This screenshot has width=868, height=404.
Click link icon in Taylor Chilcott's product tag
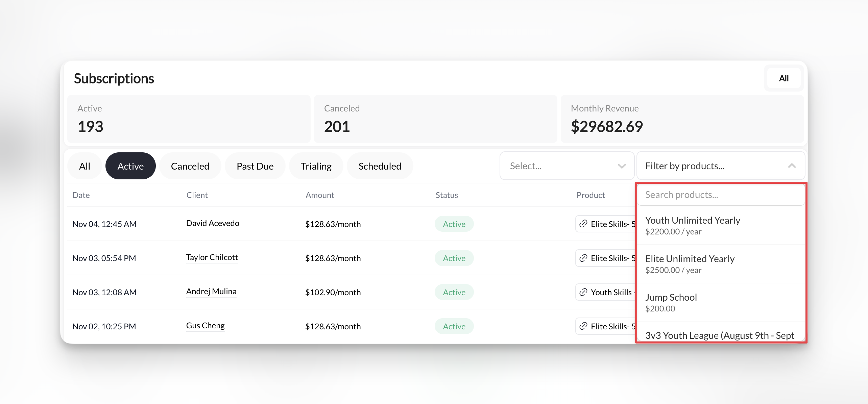583,258
